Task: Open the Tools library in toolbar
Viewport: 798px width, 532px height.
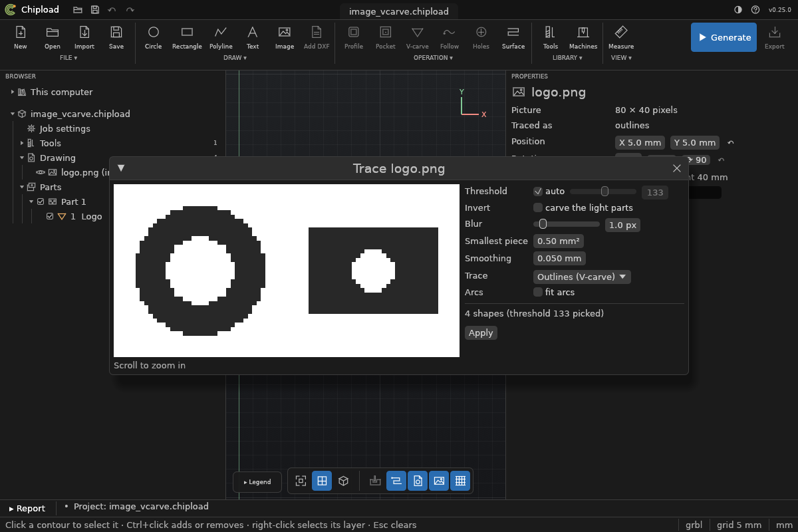Action: 551,37
